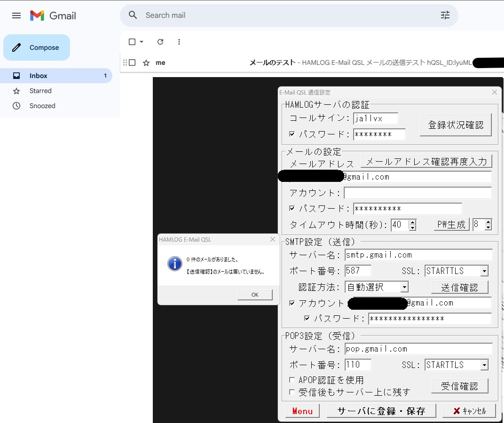Open the SMTP SSL STARTTLS dropdown
This screenshot has height=423, width=504.
484,271
